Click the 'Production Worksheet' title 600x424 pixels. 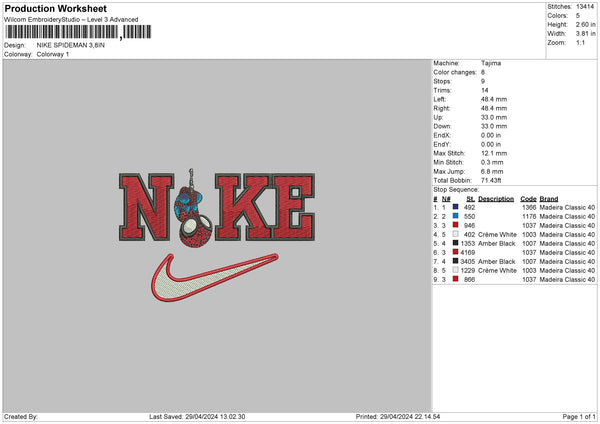[55, 8]
